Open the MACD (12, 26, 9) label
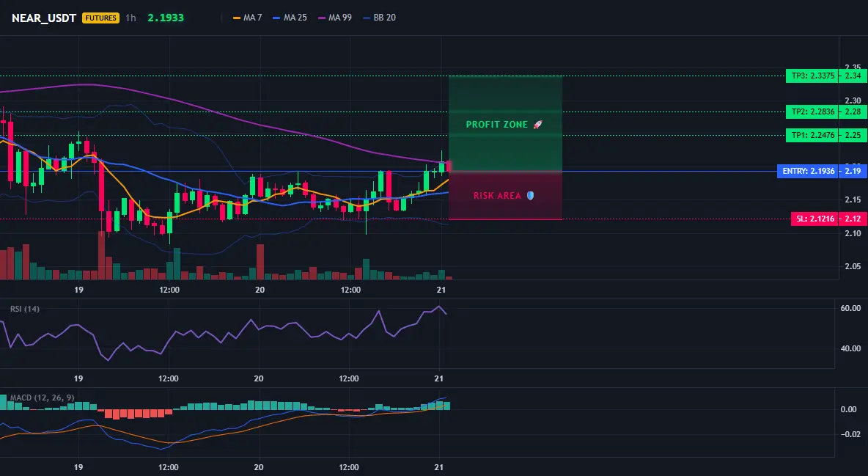The width and height of the screenshot is (868, 476). (42, 398)
